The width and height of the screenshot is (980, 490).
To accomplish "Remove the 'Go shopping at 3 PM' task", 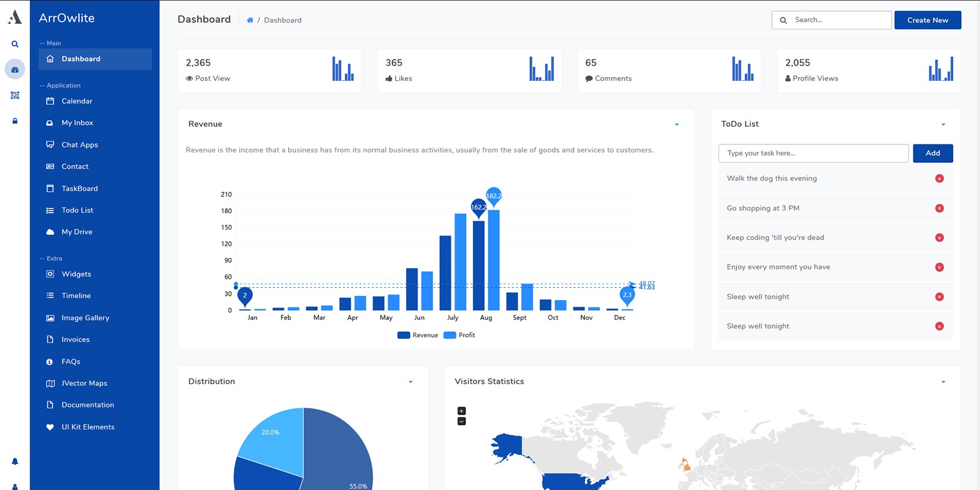I will 939,208.
